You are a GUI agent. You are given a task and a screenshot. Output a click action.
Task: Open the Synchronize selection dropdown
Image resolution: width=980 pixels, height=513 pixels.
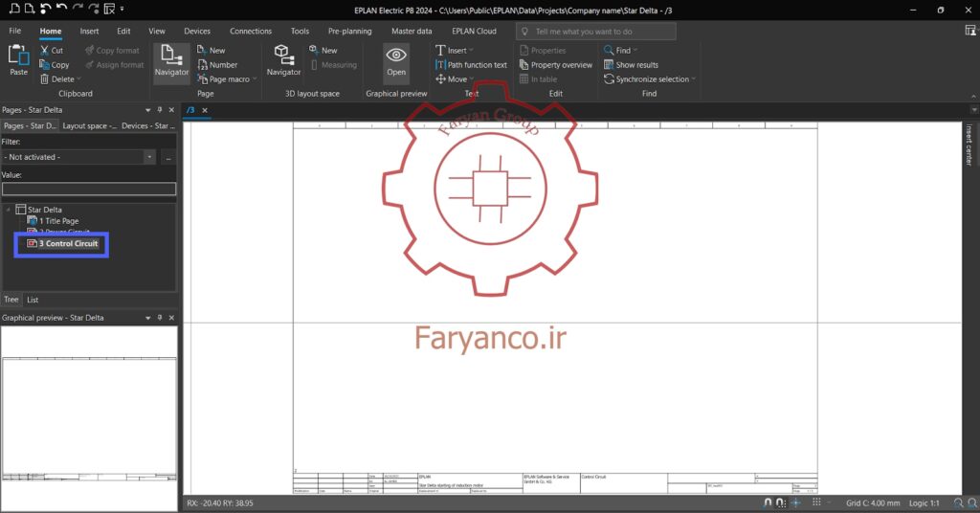[x=693, y=79]
